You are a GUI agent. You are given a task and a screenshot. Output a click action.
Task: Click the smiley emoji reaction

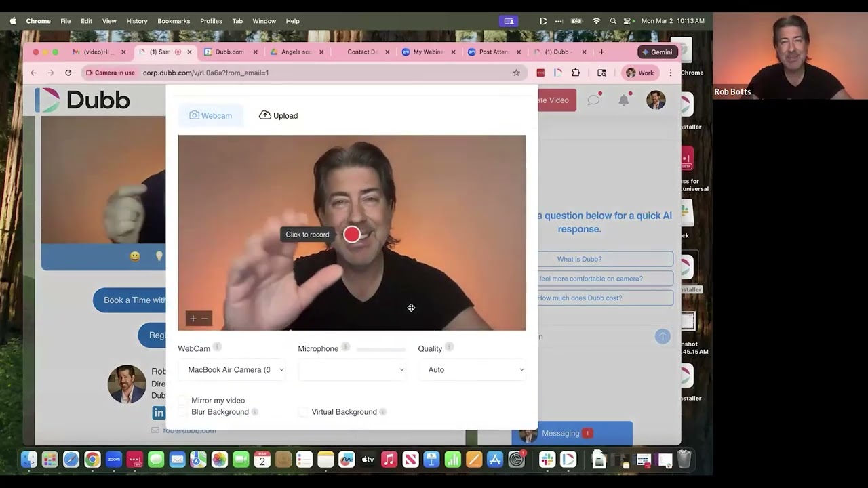[135, 256]
